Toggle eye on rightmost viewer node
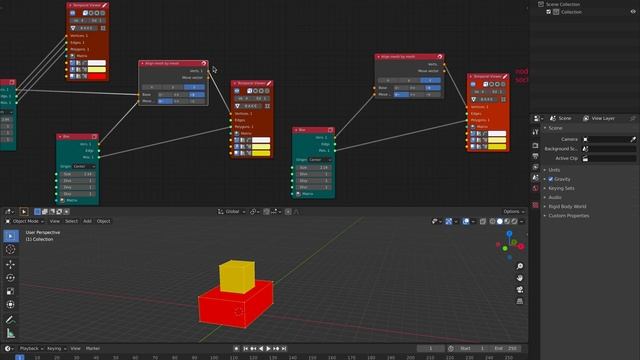 [x=473, y=84]
